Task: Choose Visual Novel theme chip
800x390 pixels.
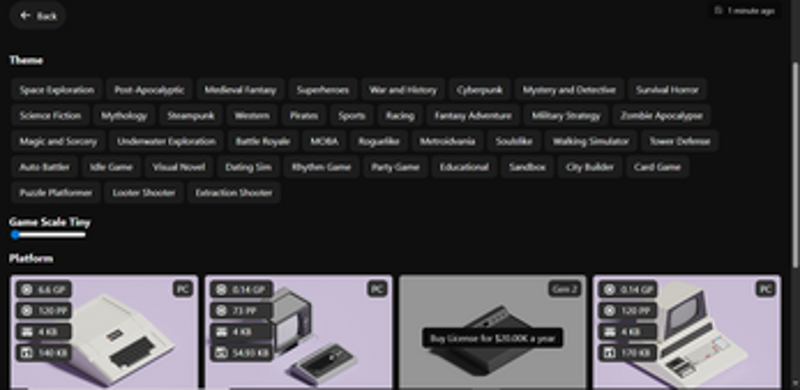Action: (x=179, y=167)
